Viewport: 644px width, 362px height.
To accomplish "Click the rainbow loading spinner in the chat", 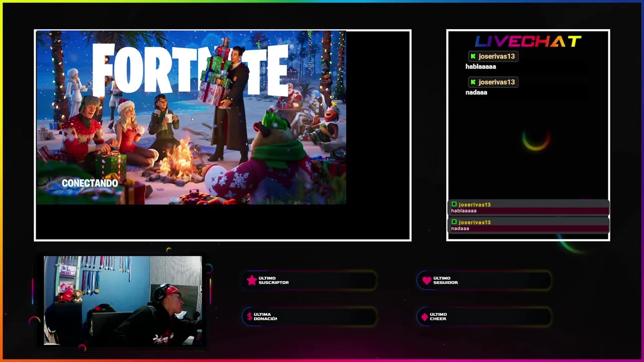I will [x=535, y=141].
